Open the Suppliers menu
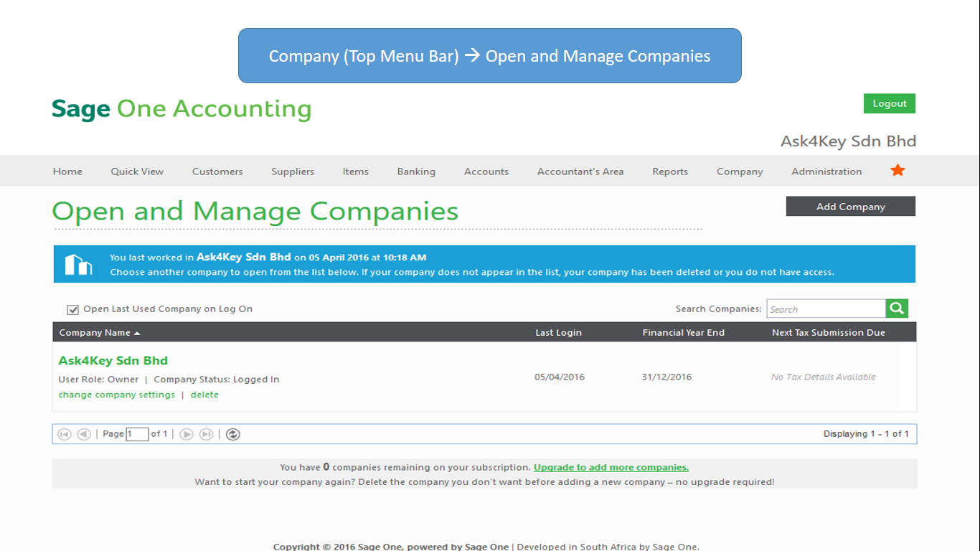Image resolution: width=980 pixels, height=551 pixels. (293, 171)
